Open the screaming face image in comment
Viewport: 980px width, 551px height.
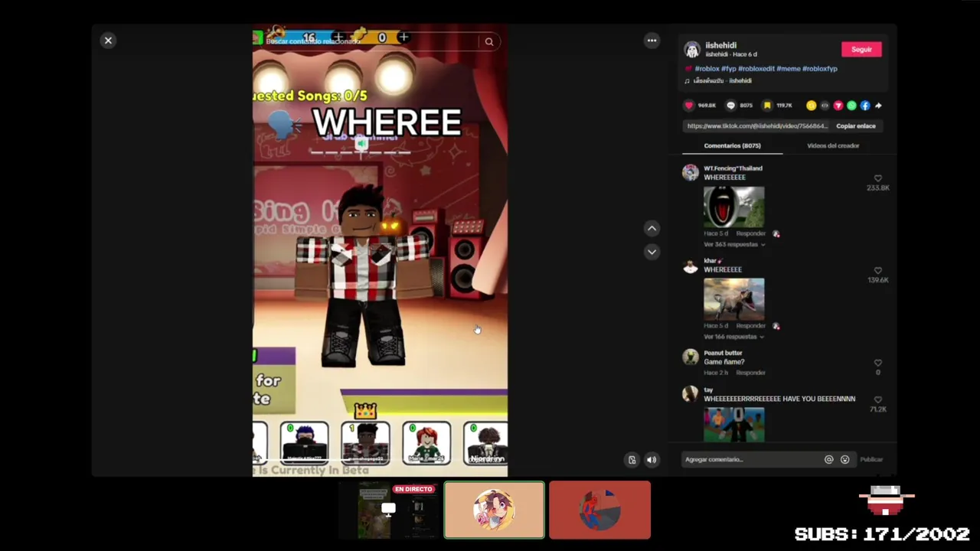coord(733,207)
